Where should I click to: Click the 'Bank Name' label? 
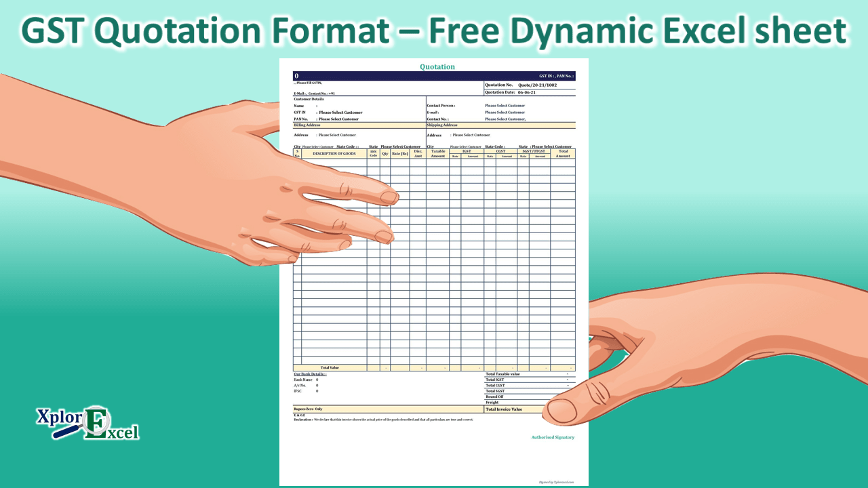coord(302,380)
